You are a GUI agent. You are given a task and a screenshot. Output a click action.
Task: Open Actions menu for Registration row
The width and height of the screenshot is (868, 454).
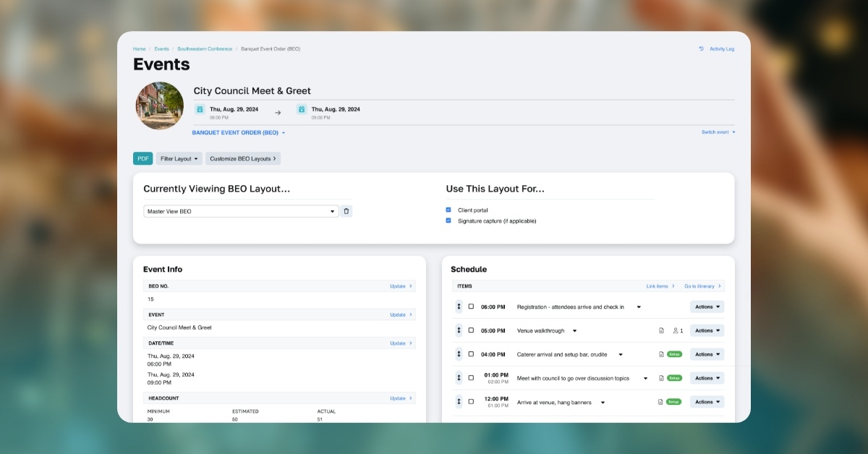click(x=707, y=307)
